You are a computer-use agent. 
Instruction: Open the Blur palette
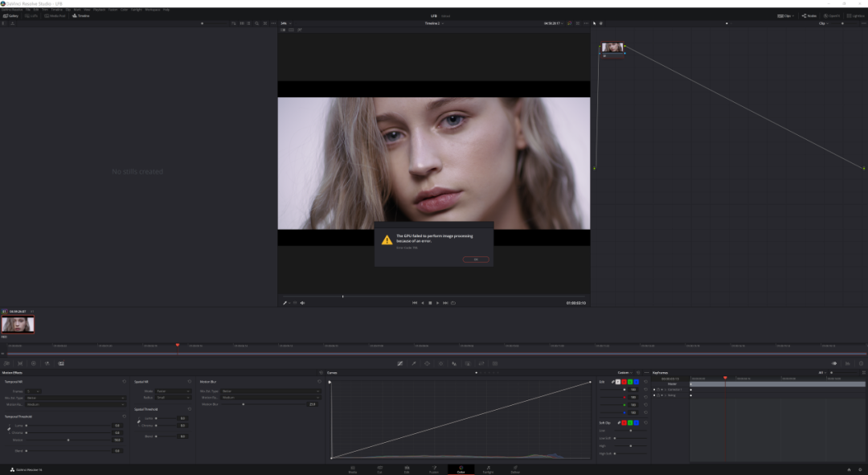click(x=454, y=364)
